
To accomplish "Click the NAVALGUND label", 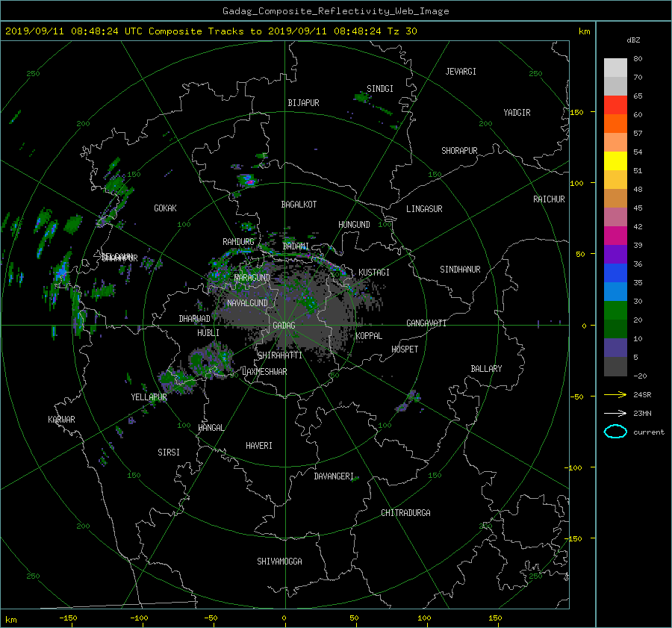I will [x=247, y=303].
